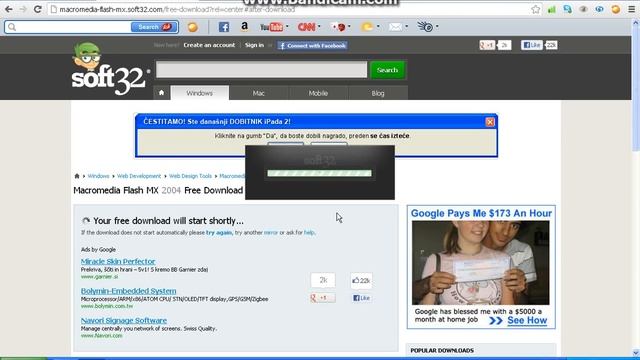
Task: Click the help link
Action: [309, 233]
